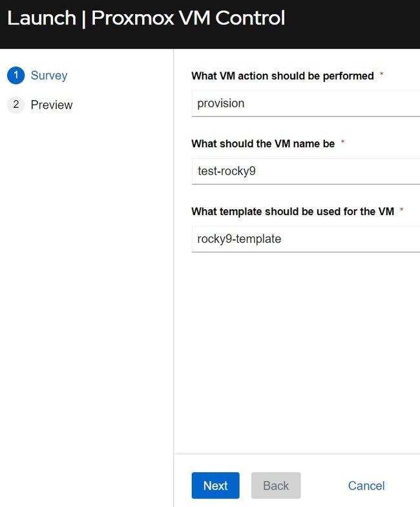
Task: Click the red asterisk beside VM action question
Action: [x=381, y=74]
